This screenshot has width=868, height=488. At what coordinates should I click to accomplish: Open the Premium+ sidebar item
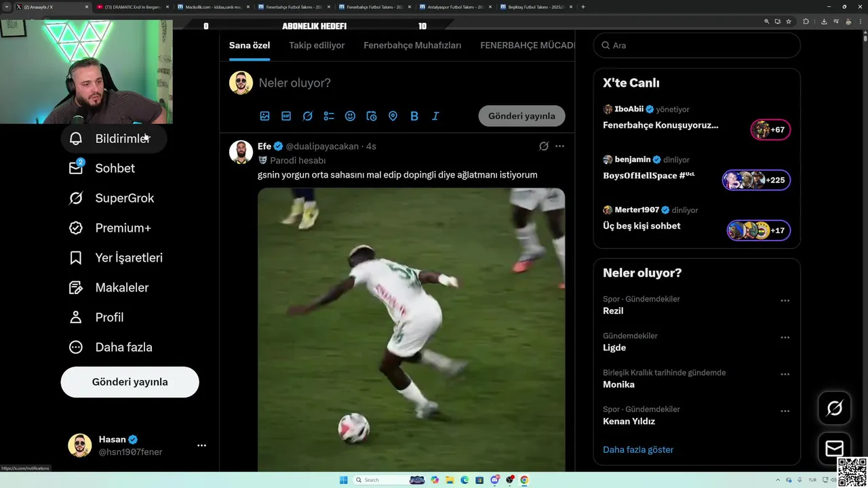111,228
